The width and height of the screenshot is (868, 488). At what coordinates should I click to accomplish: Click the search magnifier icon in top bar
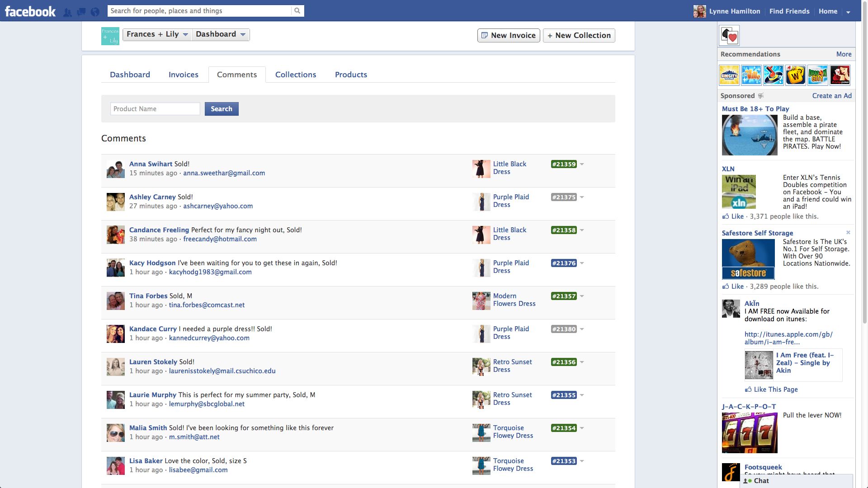(297, 11)
